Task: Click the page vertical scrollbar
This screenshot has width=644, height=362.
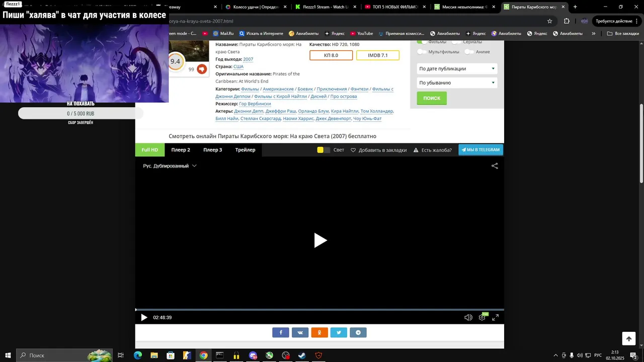Action: [x=641, y=143]
